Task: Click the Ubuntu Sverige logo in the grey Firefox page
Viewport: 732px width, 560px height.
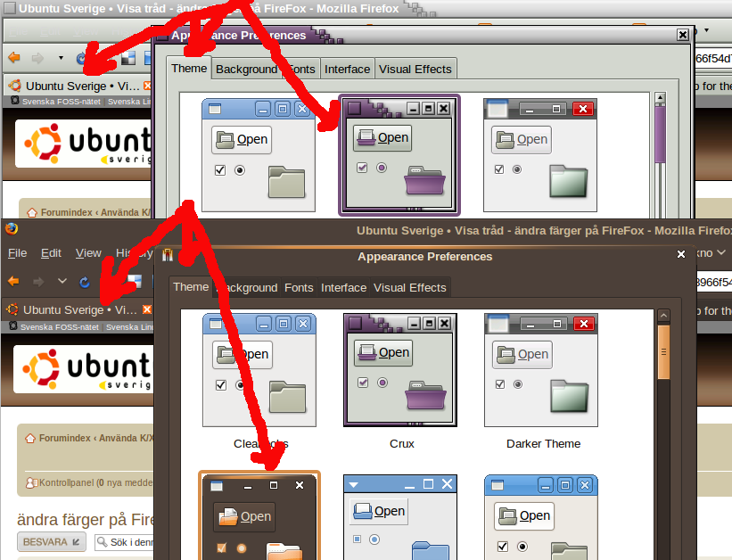Action: (84, 144)
